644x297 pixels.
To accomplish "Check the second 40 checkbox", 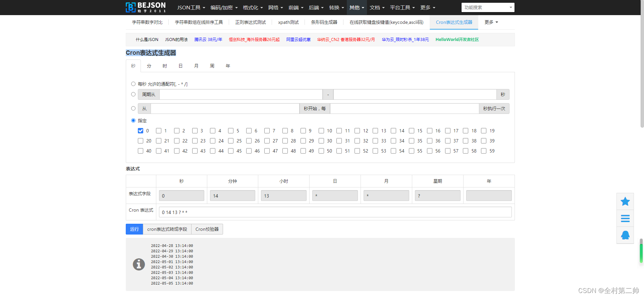I will point(141,151).
